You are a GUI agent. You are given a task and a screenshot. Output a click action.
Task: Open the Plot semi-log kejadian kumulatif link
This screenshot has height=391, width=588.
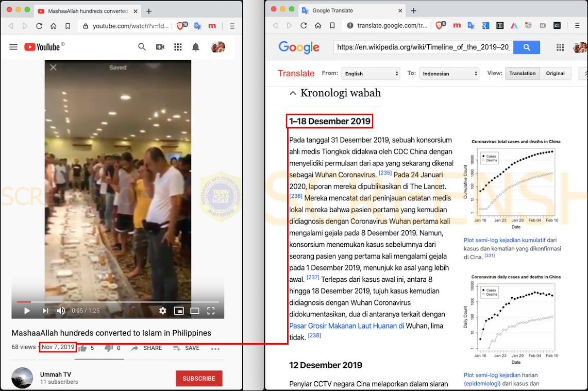pos(505,240)
